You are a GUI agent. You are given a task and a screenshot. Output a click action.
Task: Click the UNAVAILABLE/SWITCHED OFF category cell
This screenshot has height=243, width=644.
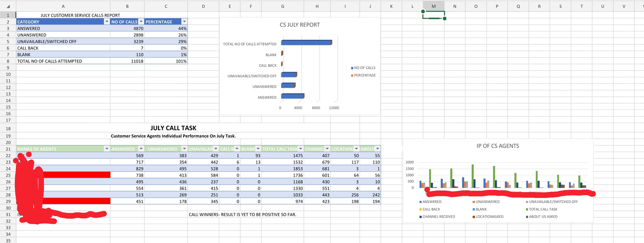pyautogui.click(x=63, y=42)
